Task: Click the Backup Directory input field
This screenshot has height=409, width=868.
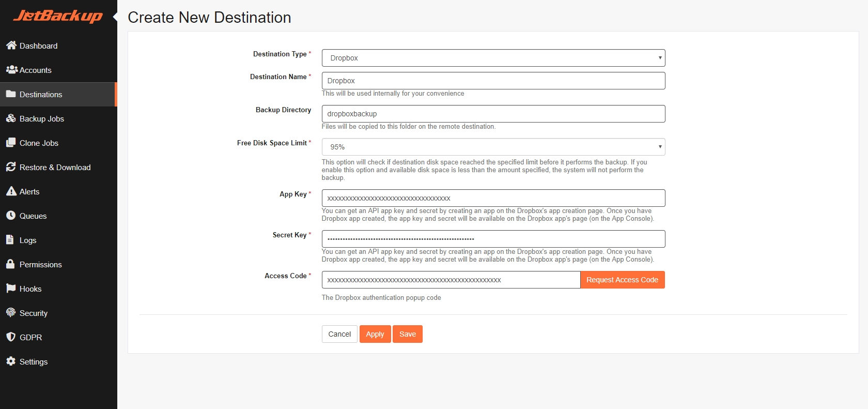Action: coord(493,114)
